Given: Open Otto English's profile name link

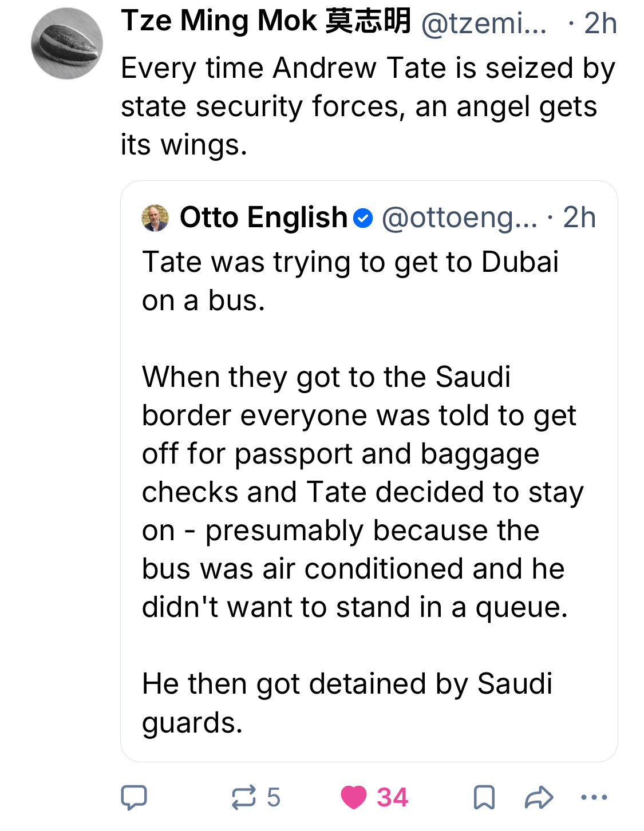Looking at the screenshot, I should click(263, 217).
